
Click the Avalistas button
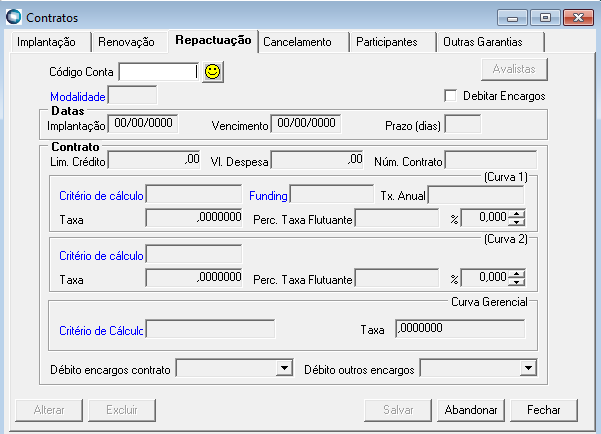click(514, 69)
